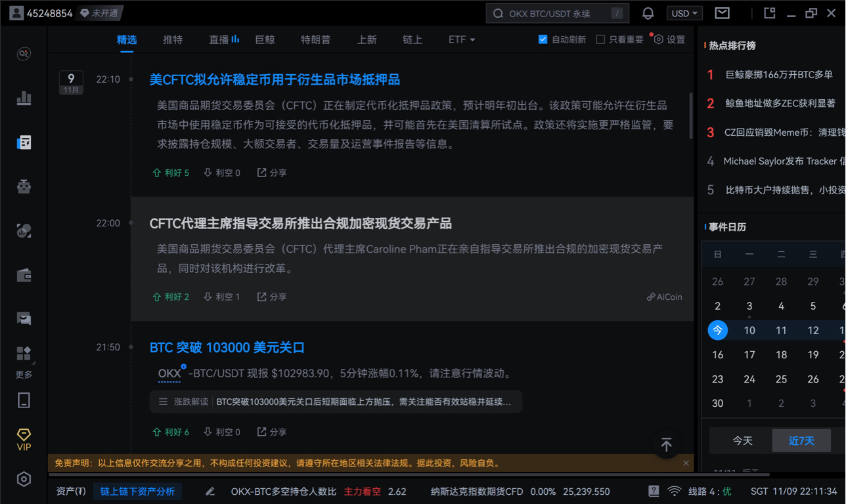846x504 pixels.
Task: Open the bar chart sidebar icon
Action: point(24,98)
